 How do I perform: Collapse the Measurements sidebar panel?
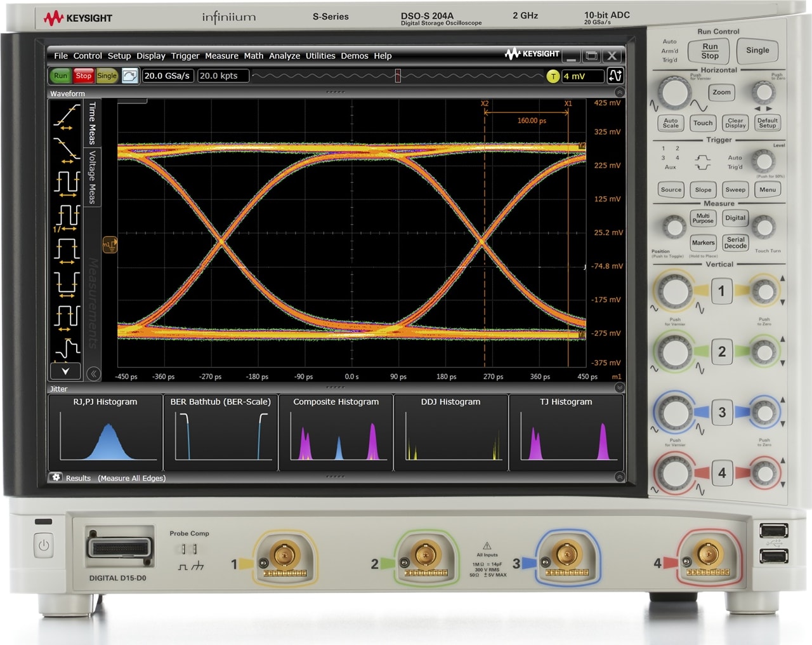tap(93, 373)
